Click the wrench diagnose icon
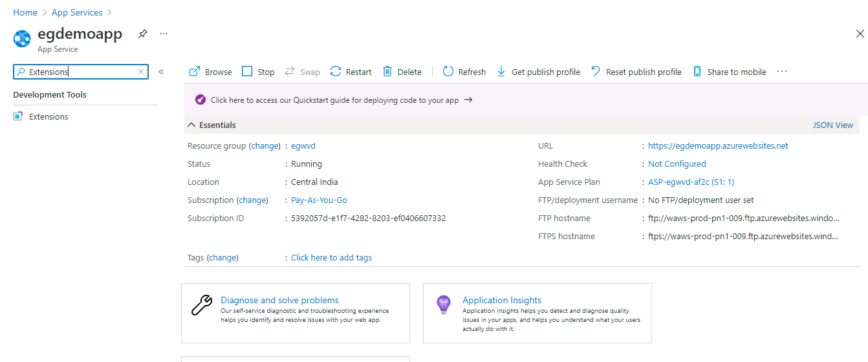This screenshot has width=868, height=362. pyautogui.click(x=202, y=305)
